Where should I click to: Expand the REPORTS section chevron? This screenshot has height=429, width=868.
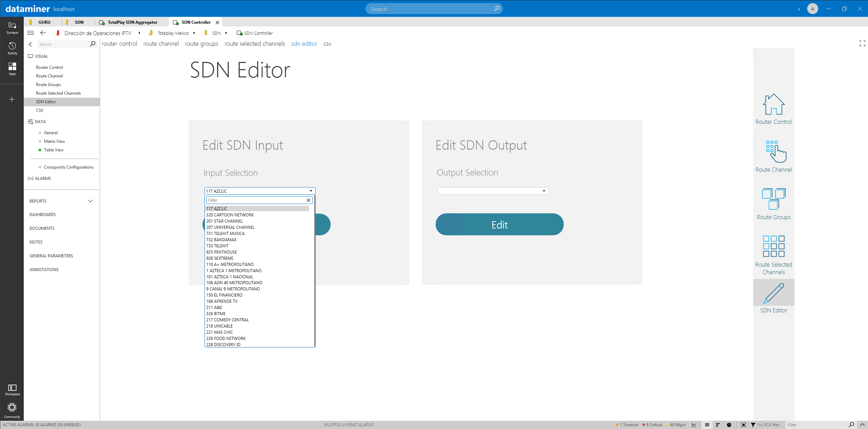(x=90, y=201)
